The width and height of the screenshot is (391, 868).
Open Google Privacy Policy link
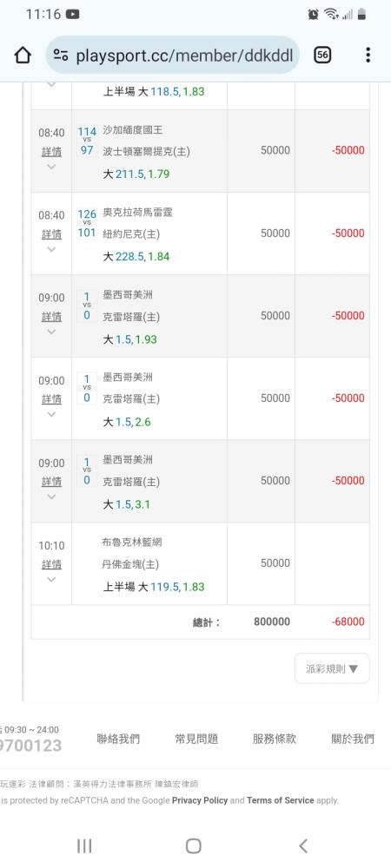(x=200, y=800)
